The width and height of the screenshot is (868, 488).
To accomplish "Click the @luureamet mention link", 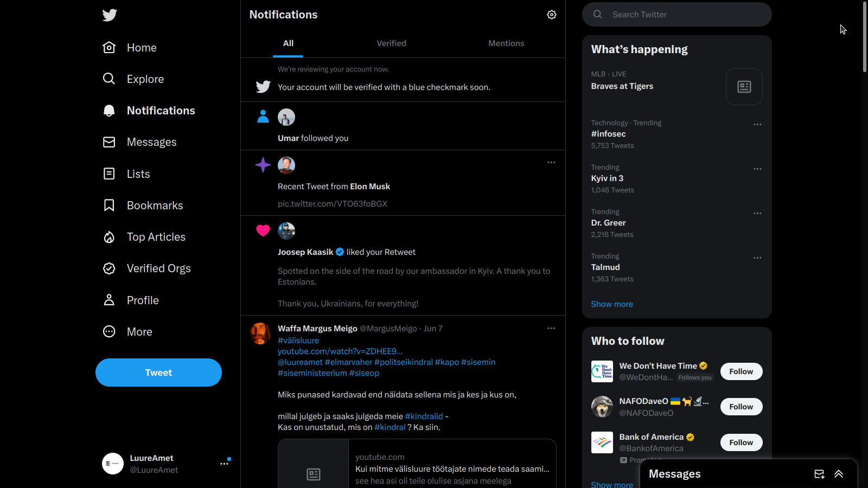I will (300, 362).
